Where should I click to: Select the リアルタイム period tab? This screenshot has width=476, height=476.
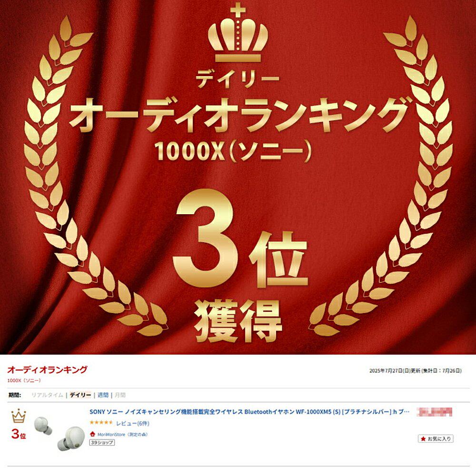[x=47, y=395]
